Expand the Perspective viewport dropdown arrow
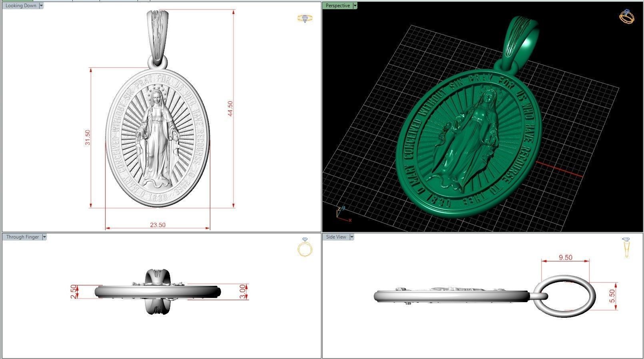The width and height of the screenshot is (644, 359). [x=355, y=6]
